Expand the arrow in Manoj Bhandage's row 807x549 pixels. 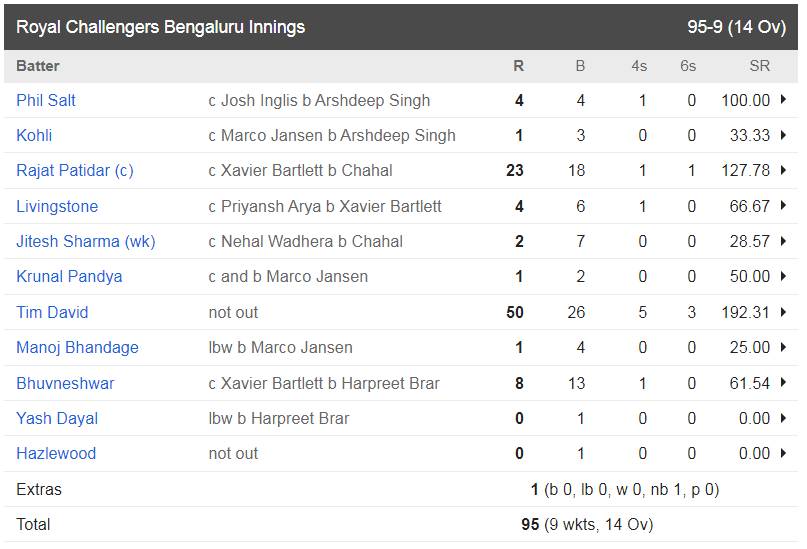(783, 347)
